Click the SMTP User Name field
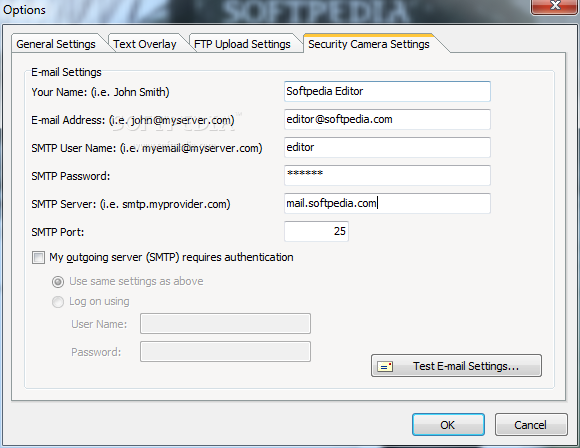 (x=387, y=147)
